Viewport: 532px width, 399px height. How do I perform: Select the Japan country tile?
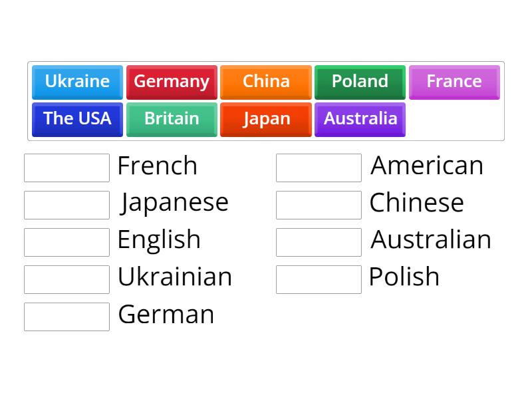tap(266, 119)
